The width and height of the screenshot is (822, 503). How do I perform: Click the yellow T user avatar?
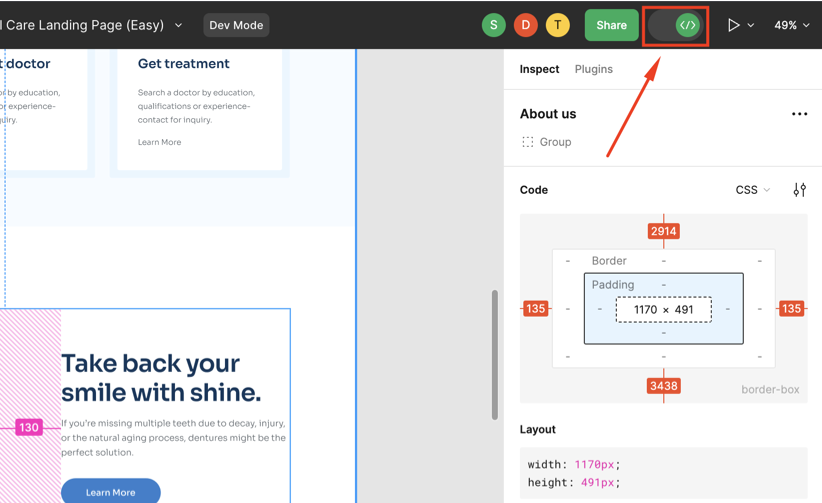coord(558,25)
